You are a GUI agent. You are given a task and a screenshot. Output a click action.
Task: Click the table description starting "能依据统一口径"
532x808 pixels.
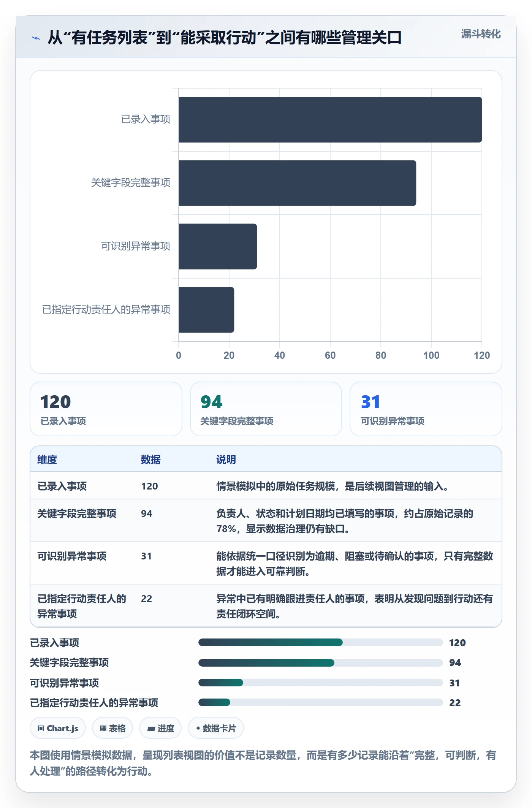click(355, 564)
